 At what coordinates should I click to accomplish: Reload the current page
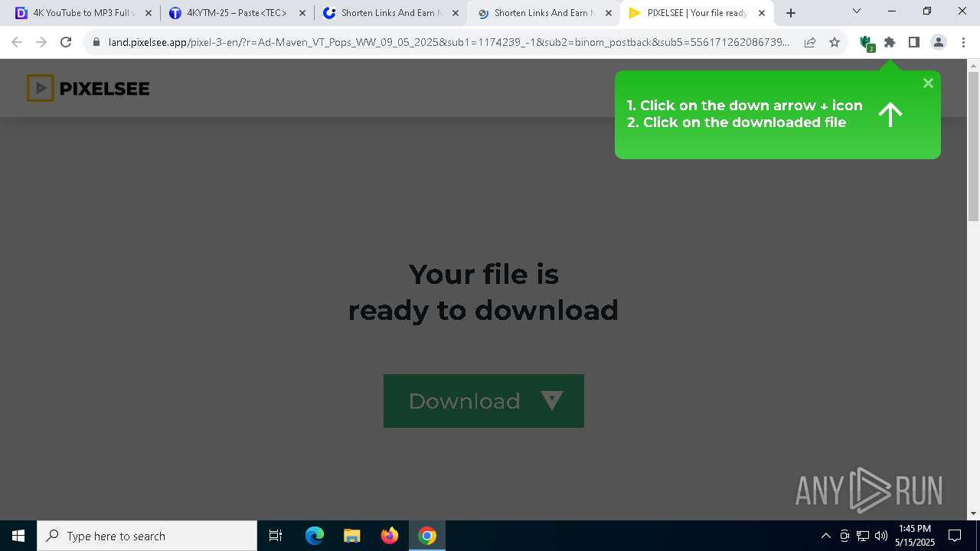[66, 42]
